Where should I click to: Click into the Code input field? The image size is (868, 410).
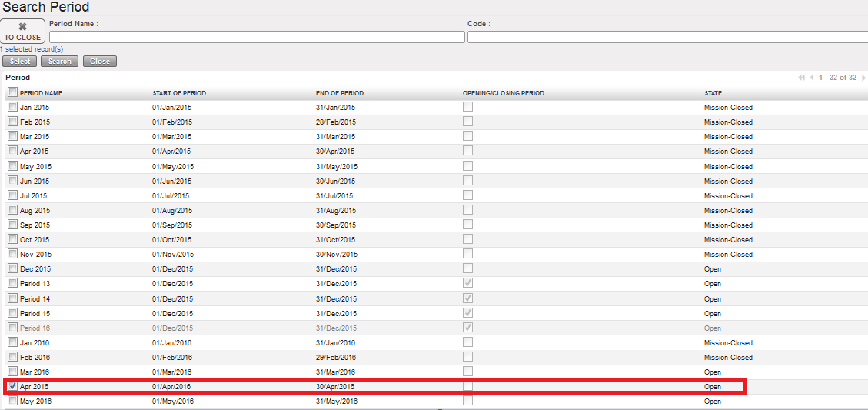[667, 37]
